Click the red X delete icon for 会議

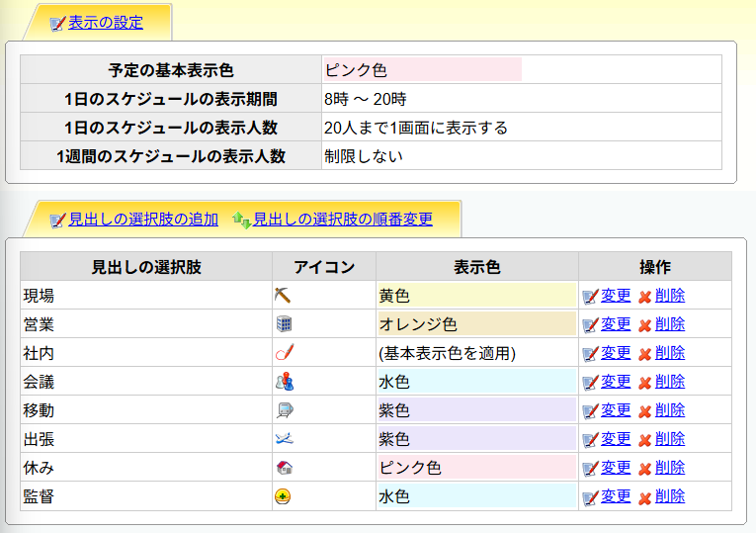coord(644,382)
